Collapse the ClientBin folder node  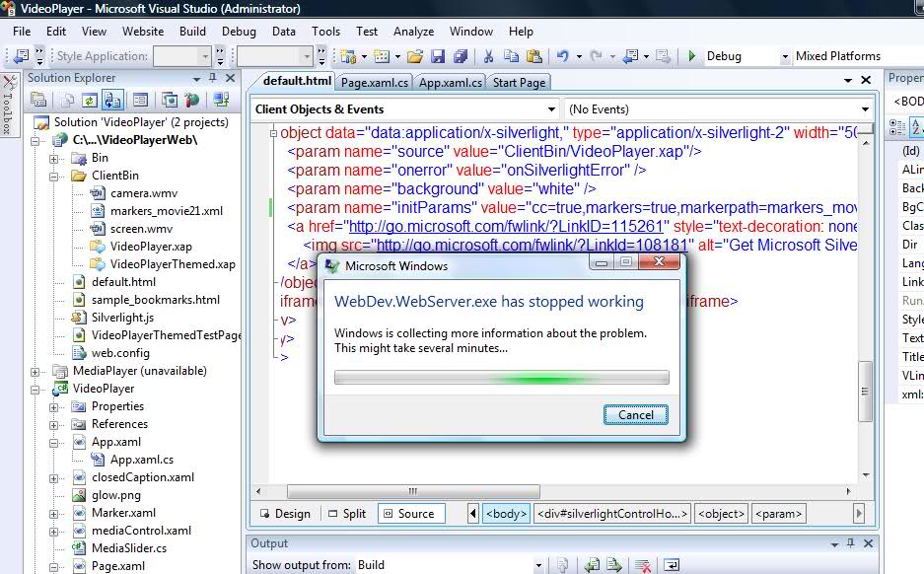[53, 177]
